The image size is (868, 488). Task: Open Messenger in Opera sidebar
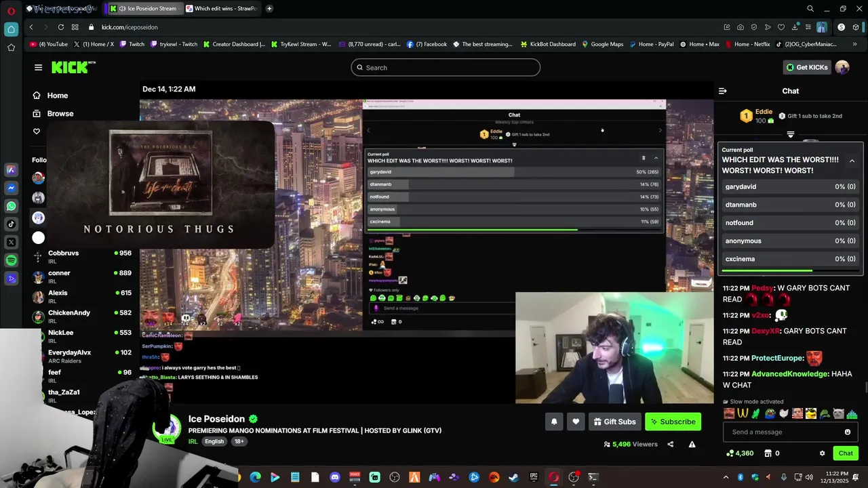[x=11, y=188]
